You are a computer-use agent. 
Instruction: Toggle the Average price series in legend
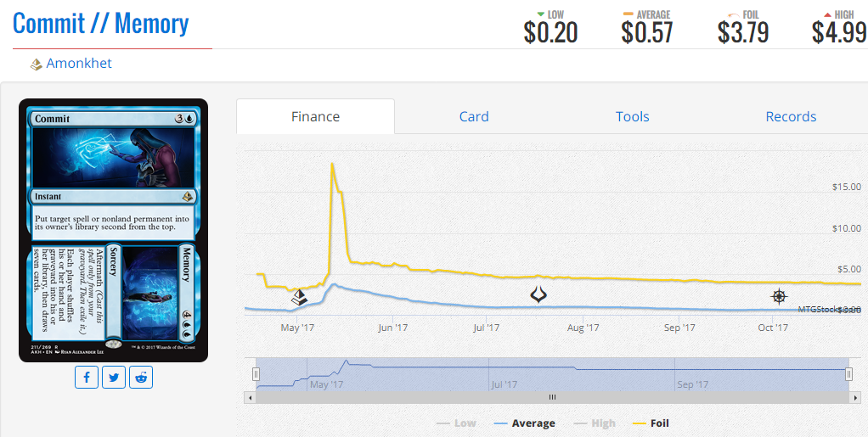click(x=524, y=423)
